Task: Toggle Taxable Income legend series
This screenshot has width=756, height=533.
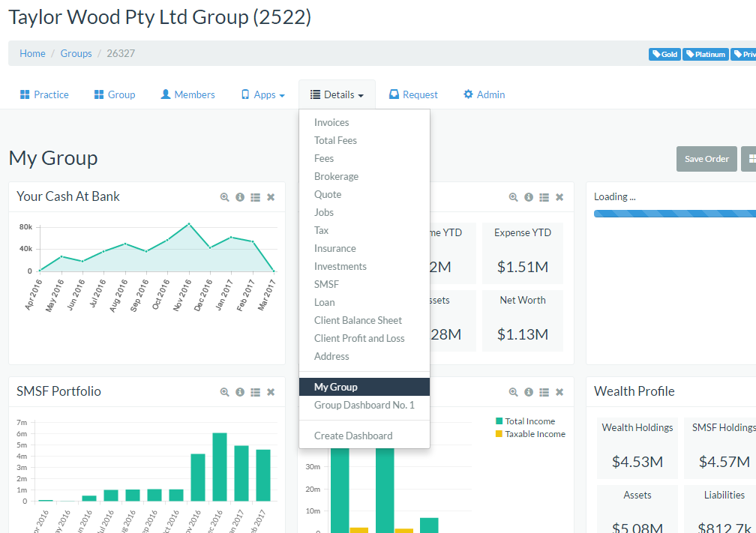Action: (534, 434)
